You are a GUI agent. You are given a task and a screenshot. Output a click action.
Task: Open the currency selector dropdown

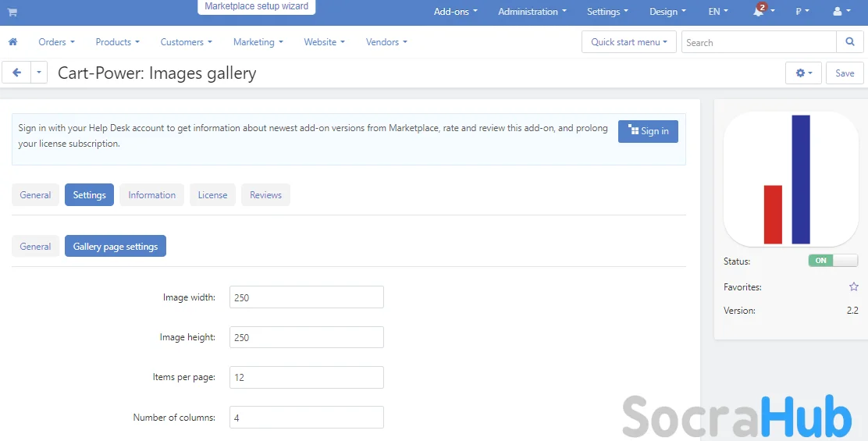coord(802,12)
